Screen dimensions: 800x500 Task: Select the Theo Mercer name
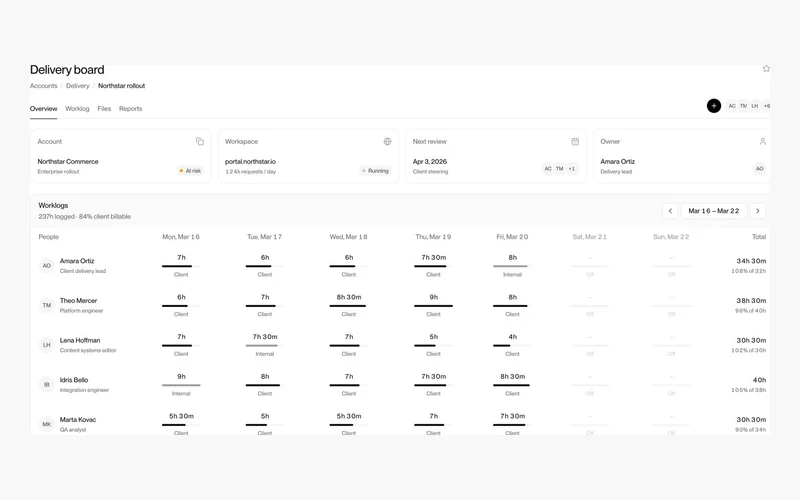[x=78, y=301]
